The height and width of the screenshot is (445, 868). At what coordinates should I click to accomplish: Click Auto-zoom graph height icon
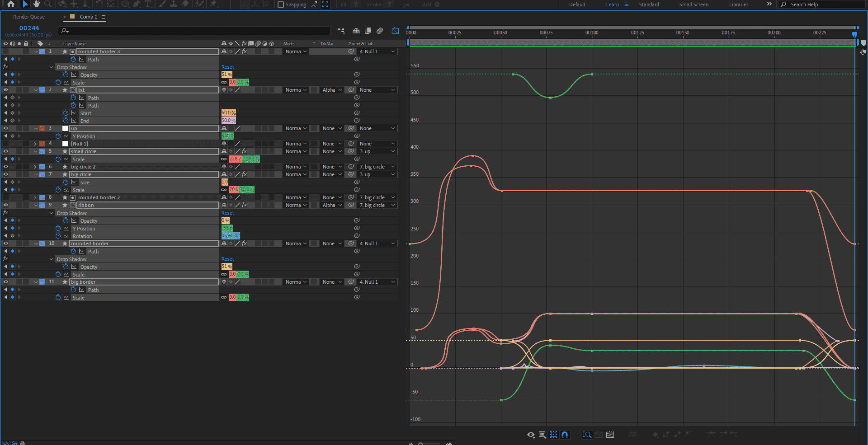coord(587,435)
